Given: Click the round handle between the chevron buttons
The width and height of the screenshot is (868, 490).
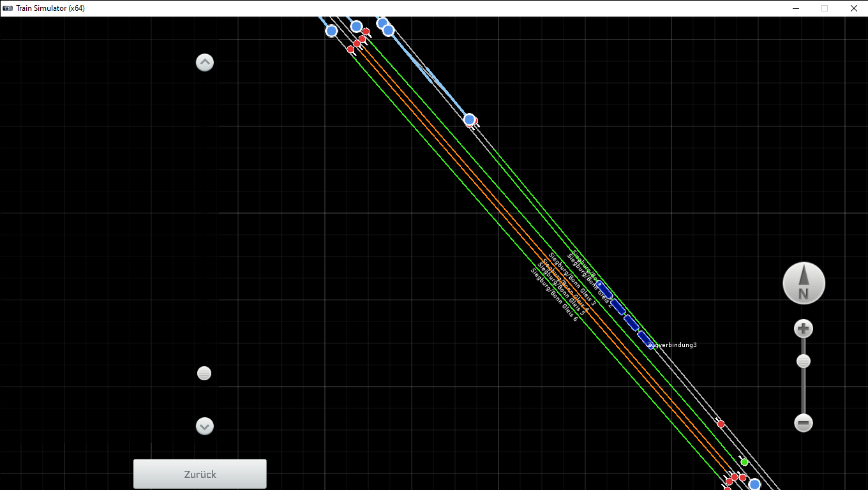Looking at the screenshot, I should pyautogui.click(x=204, y=373).
